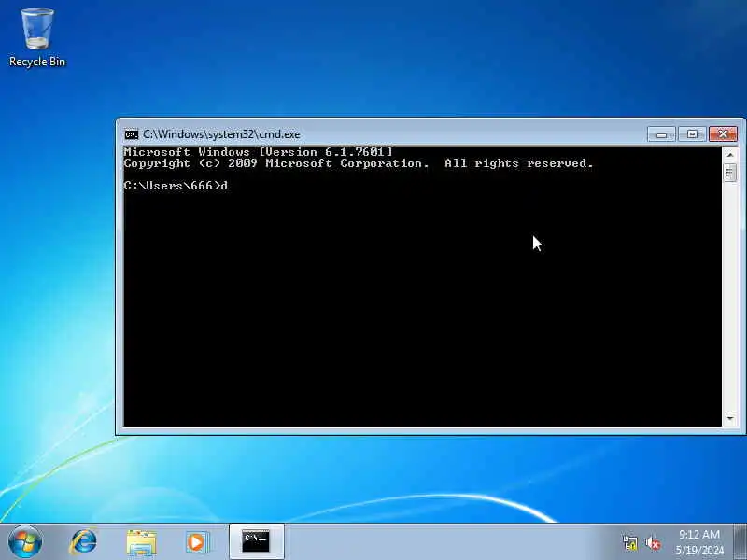Open Windows Media Player from the taskbar
Viewport: 747px width, 560px height.
196,542
